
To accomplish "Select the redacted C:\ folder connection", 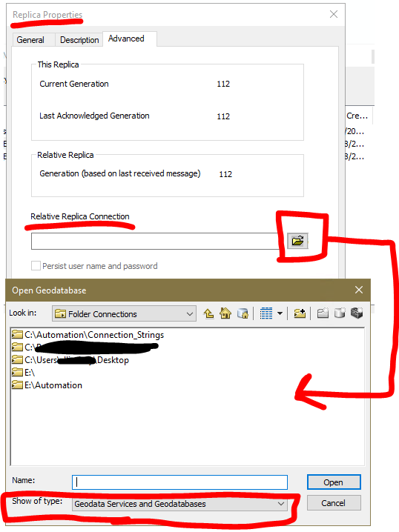I will (85, 348).
